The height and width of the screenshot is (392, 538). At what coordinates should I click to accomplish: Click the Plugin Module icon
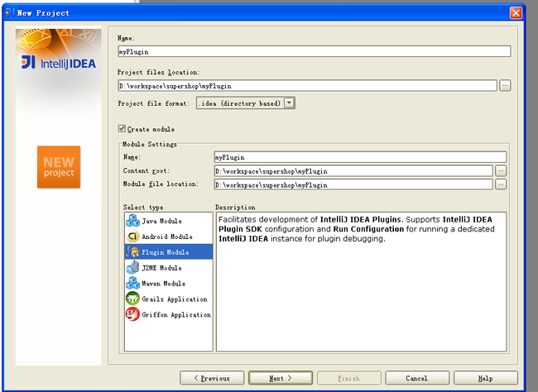[x=132, y=251]
